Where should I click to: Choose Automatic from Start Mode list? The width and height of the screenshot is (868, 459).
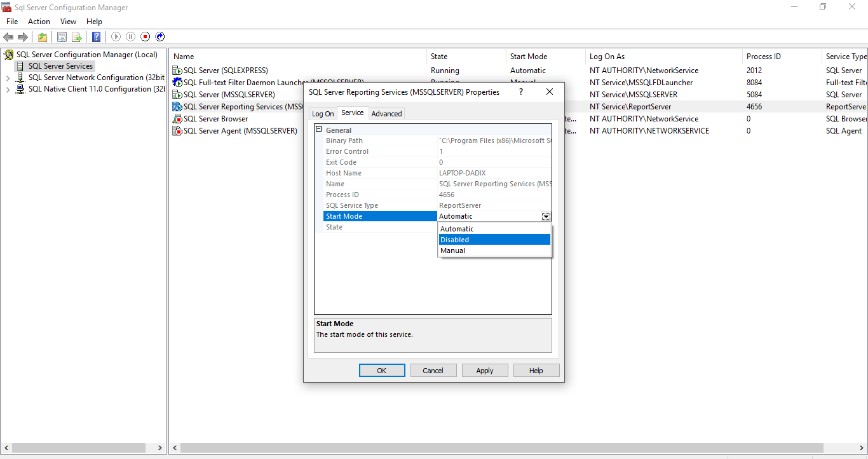[x=494, y=229]
